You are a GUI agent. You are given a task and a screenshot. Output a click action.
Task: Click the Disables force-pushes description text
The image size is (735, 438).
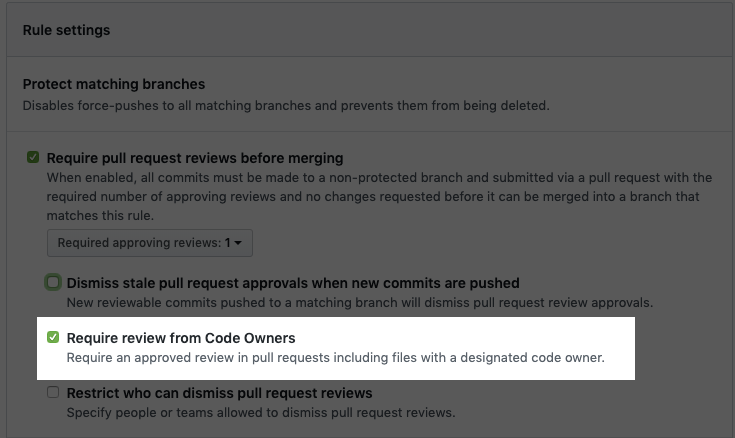point(286,106)
